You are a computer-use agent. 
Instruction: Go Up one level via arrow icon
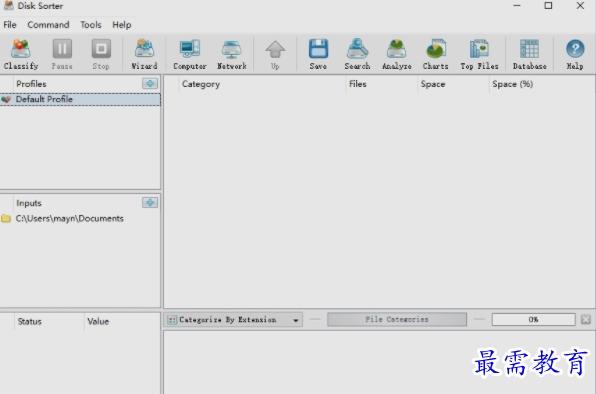pos(275,54)
